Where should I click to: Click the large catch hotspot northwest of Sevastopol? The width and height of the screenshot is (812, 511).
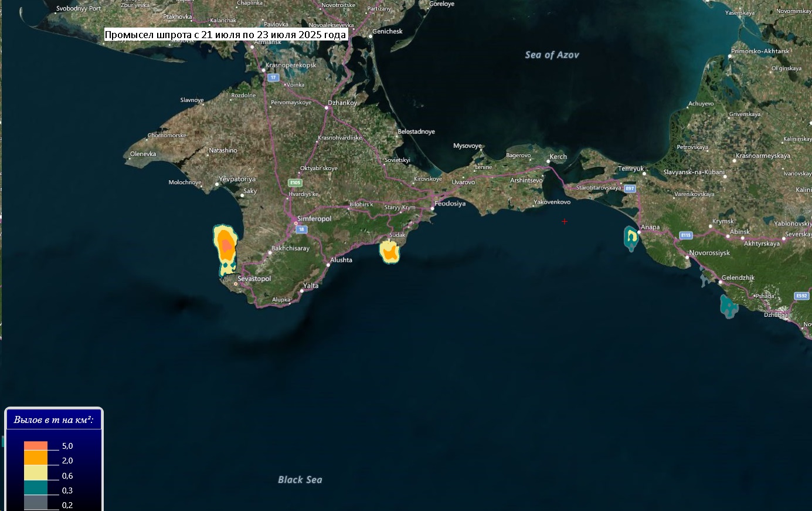coord(226,249)
